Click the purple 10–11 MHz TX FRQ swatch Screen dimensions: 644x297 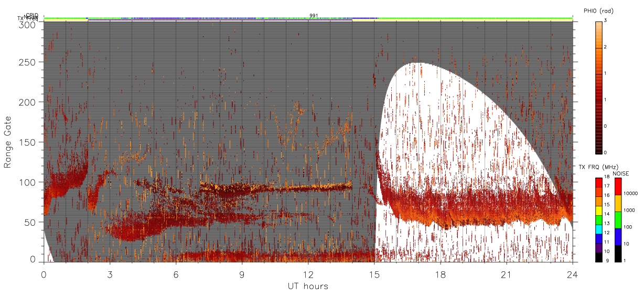pos(599,247)
